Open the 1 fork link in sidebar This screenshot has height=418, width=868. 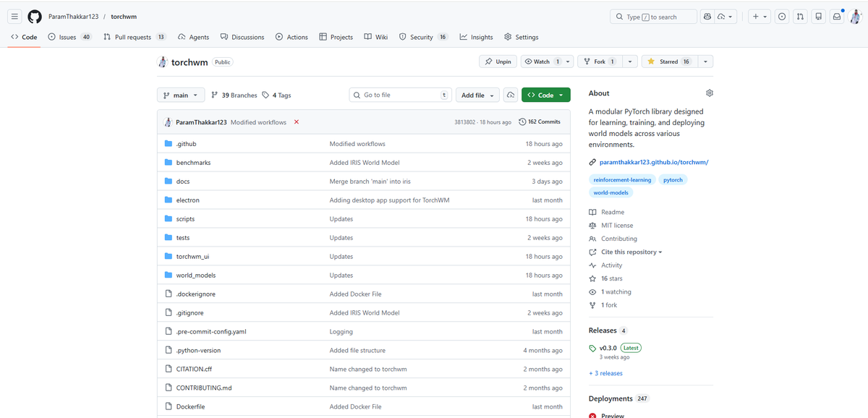[603, 305]
